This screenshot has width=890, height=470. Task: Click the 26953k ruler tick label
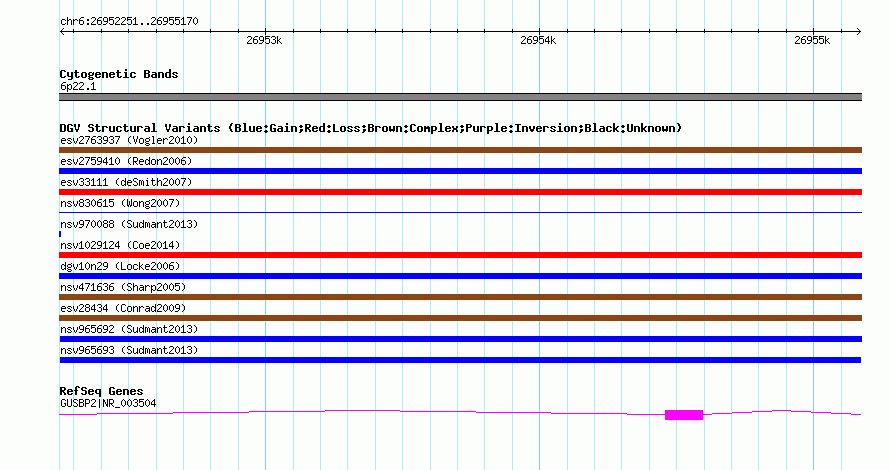pyautogui.click(x=264, y=40)
